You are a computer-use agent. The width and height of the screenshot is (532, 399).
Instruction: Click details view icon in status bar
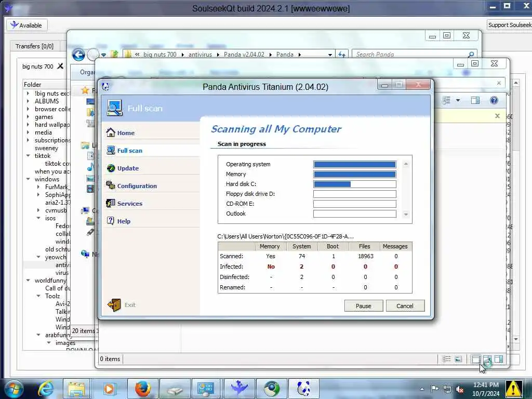click(446, 359)
